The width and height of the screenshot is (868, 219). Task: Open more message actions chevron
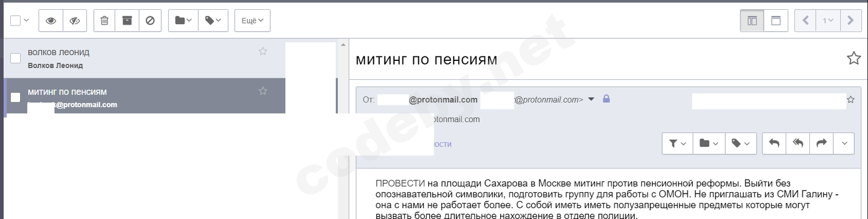click(x=844, y=143)
